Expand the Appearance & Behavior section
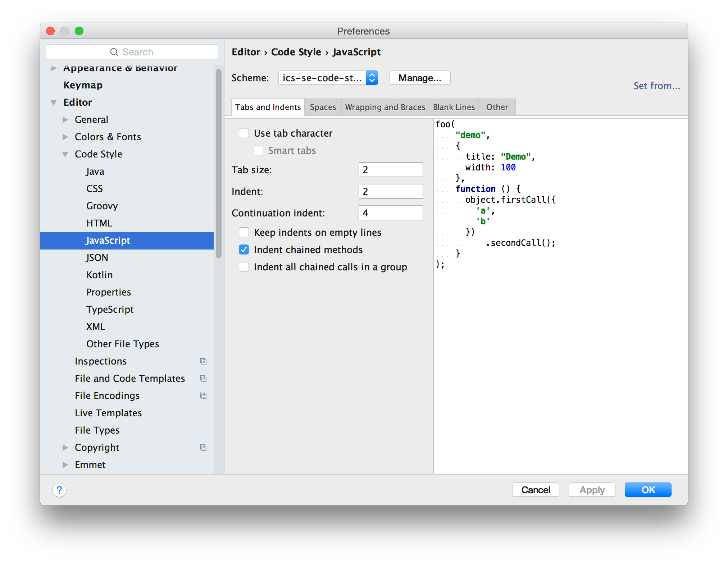The image size is (728, 563). [53, 68]
